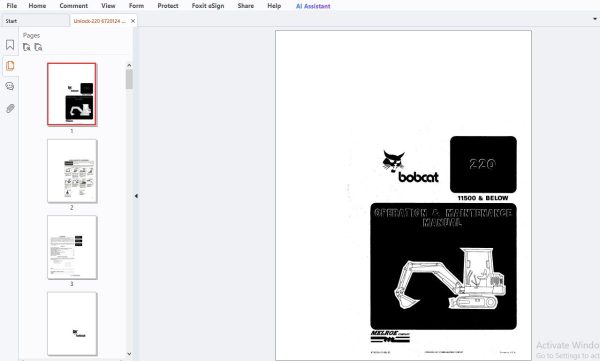
Task: Collapse the navigation panel with arrow
Action: click(136, 196)
